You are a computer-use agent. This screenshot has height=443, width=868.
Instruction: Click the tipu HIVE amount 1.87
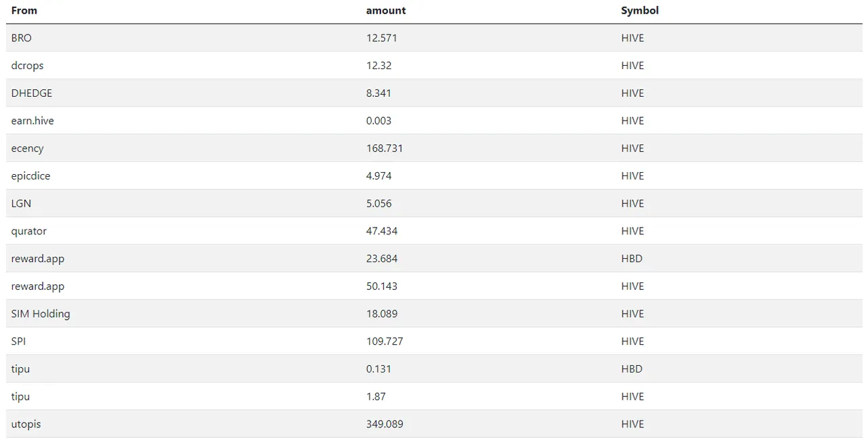[x=376, y=396]
